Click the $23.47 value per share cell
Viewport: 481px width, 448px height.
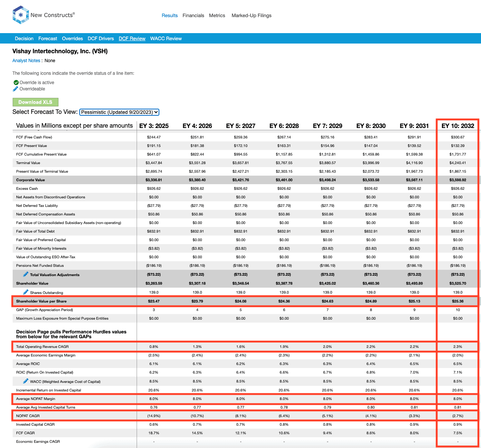click(x=154, y=301)
